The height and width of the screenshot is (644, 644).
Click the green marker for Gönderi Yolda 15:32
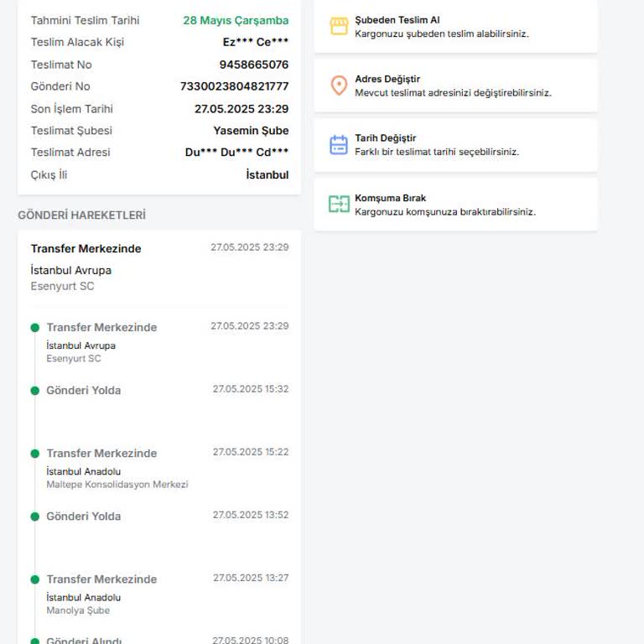pyautogui.click(x=35, y=391)
